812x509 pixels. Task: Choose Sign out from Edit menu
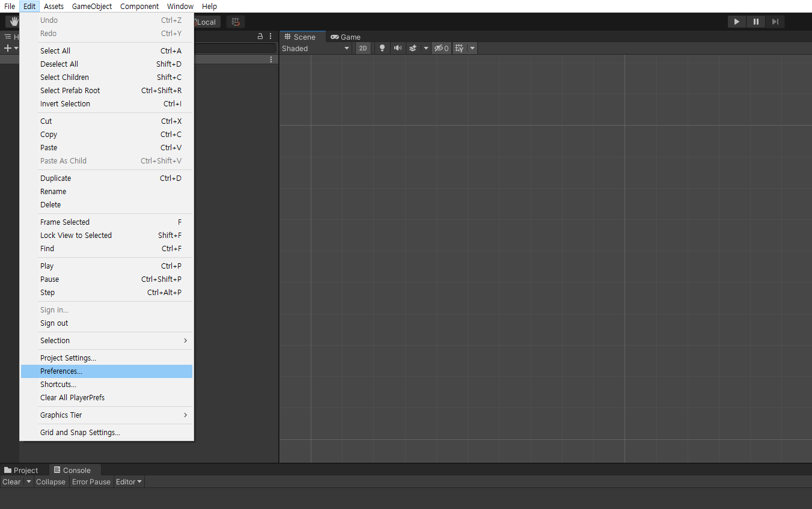click(x=106, y=323)
